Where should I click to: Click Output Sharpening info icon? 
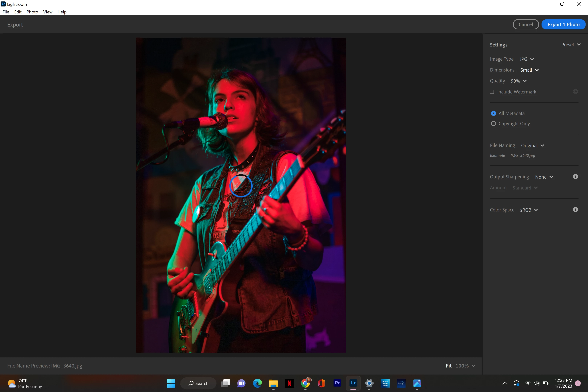(x=575, y=177)
